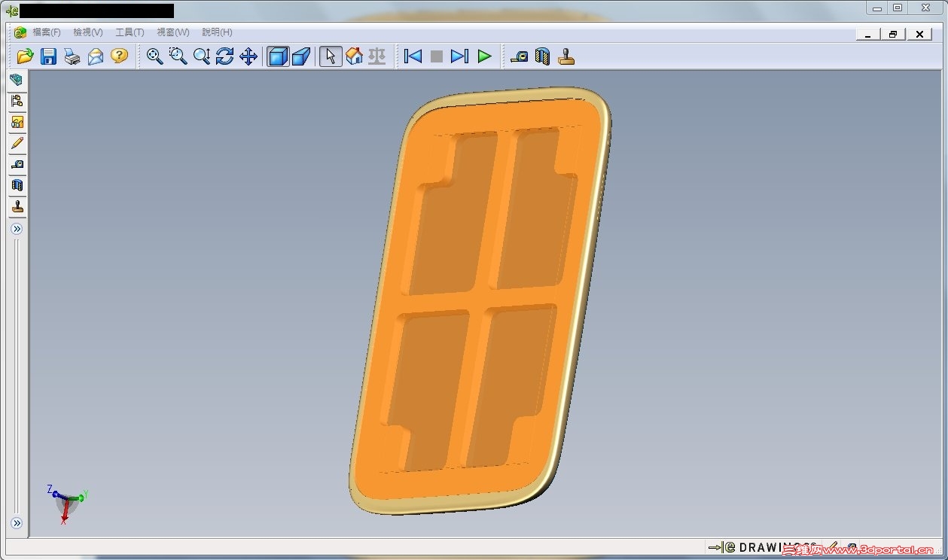Advance to next animation view

click(459, 56)
